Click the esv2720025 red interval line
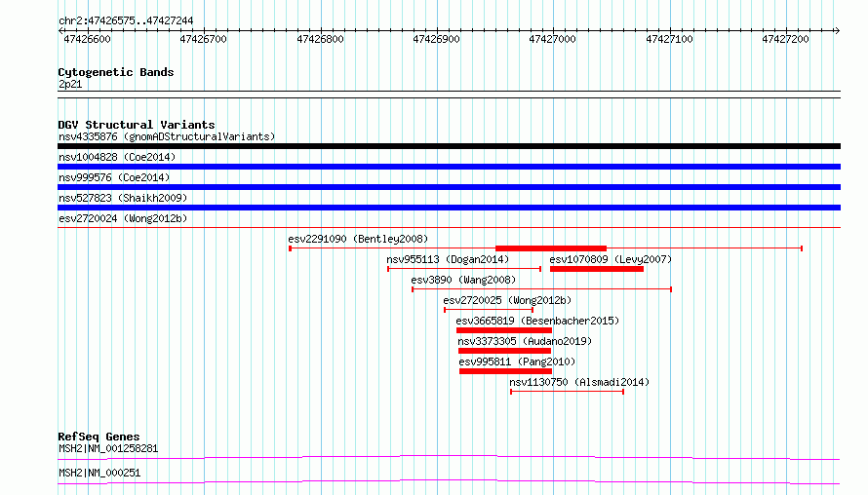868x495 pixels. [489, 310]
